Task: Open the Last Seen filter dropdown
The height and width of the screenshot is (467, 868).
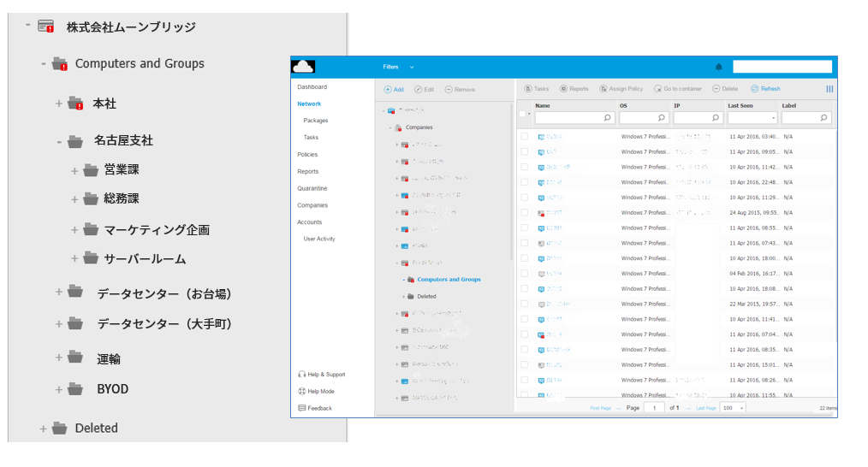Action: pos(773,118)
